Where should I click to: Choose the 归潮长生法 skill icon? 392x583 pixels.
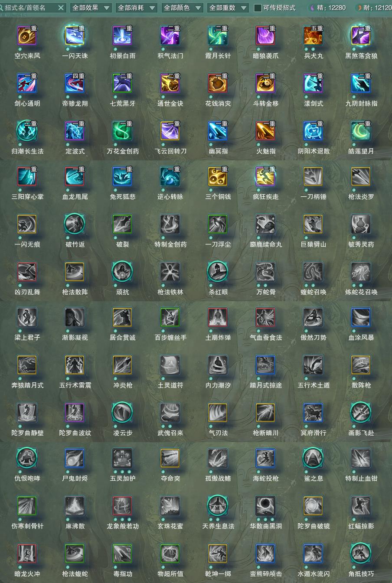pos(27,131)
